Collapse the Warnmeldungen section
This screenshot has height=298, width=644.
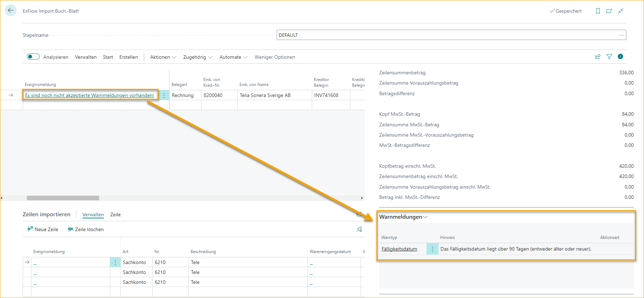403,217
